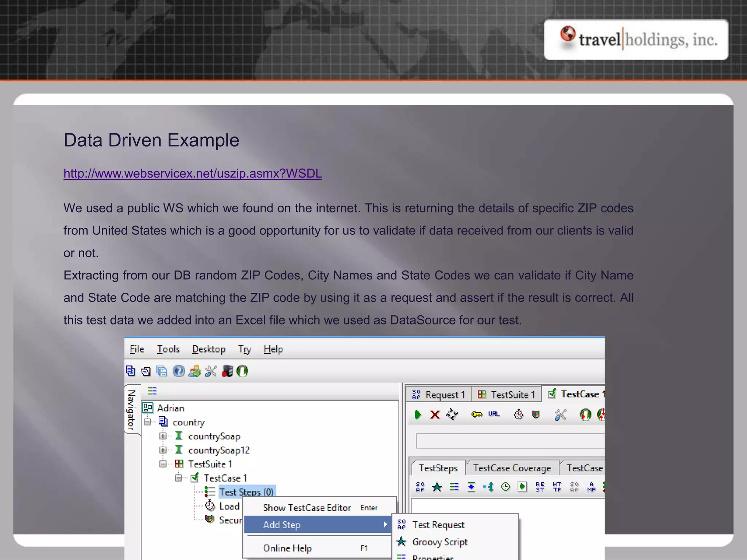Open the Tools menu
747x560 pixels.
point(168,349)
